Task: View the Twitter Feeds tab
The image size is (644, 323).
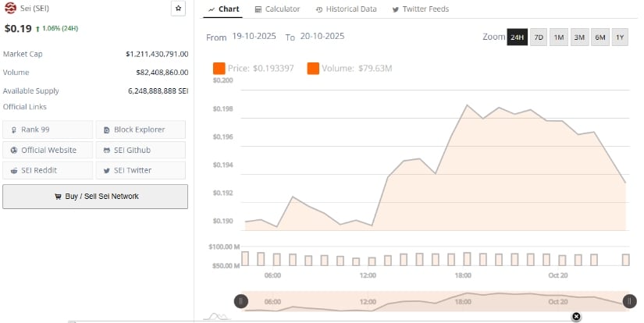Action: [420, 9]
